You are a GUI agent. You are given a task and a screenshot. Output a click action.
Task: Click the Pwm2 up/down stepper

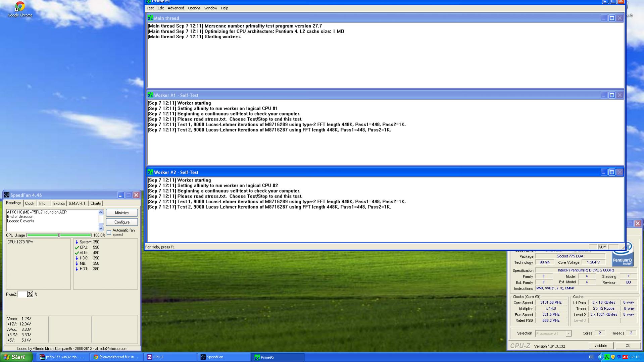(30, 294)
